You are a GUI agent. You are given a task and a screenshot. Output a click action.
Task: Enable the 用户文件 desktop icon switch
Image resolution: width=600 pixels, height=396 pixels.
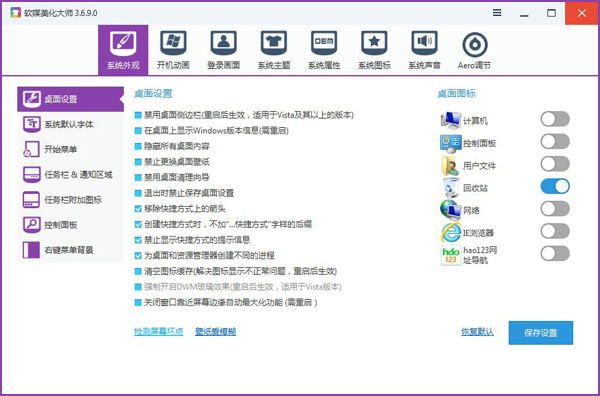[x=555, y=164]
